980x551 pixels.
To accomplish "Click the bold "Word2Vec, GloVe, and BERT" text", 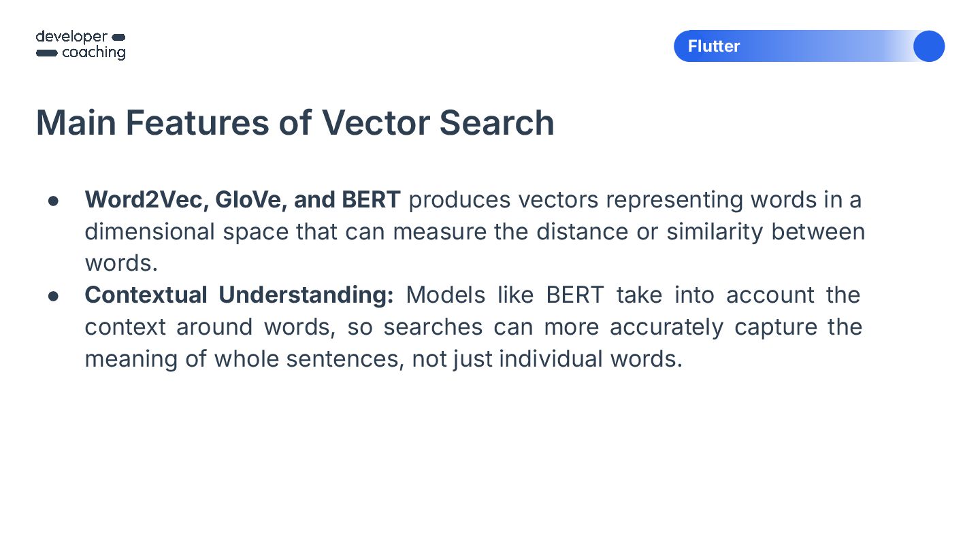I will 242,200.
